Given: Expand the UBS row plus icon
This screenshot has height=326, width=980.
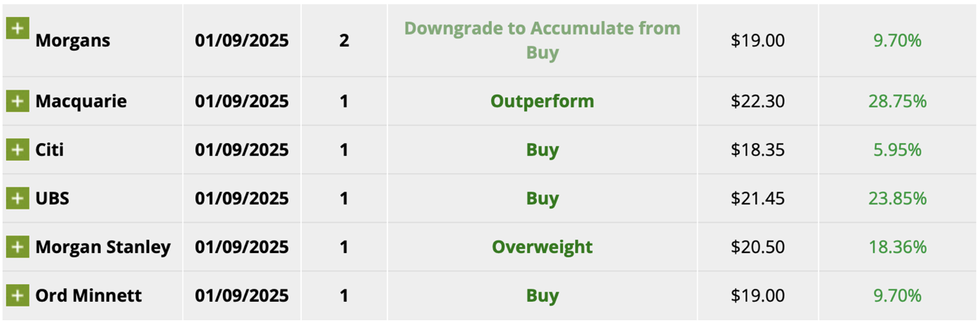Looking at the screenshot, I should 17,198.
